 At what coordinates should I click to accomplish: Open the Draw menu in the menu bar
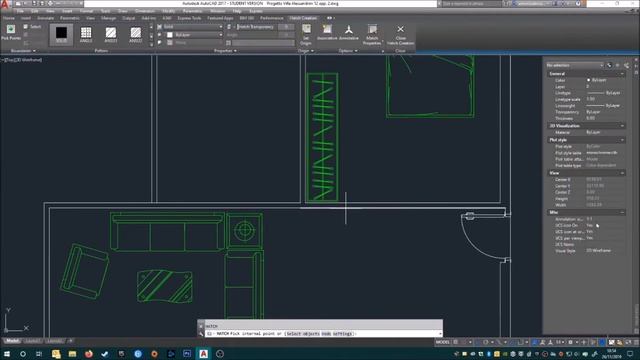pos(122,11)
